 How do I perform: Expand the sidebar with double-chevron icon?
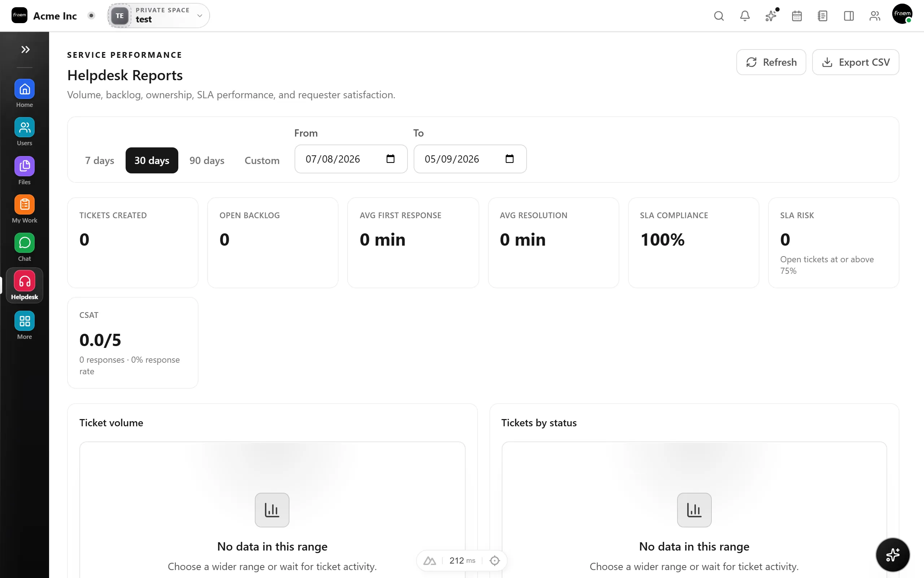click(x=25, y=49)
